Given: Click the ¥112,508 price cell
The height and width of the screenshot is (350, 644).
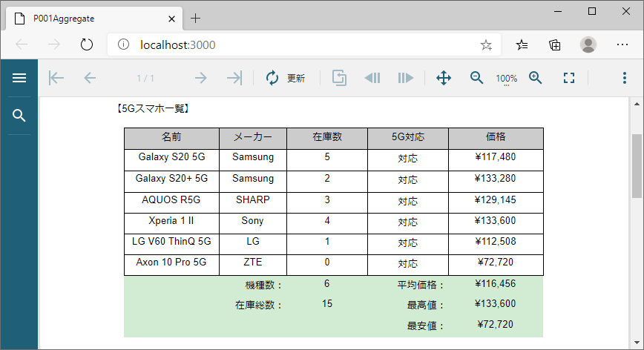Looking at the screenshot, I should click(496, 244).
